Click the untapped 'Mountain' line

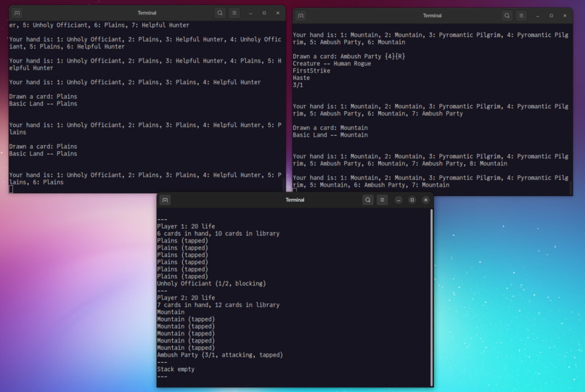tap(171, 312)
